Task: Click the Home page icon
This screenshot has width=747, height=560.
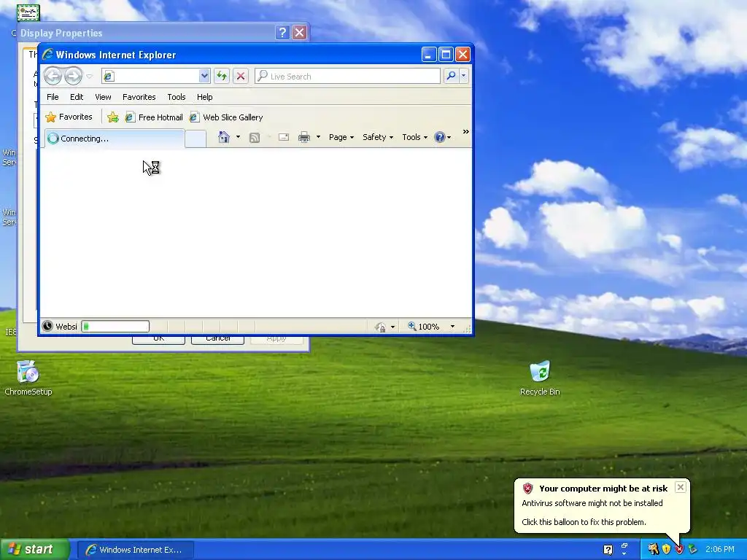Action: pos(224,137)
